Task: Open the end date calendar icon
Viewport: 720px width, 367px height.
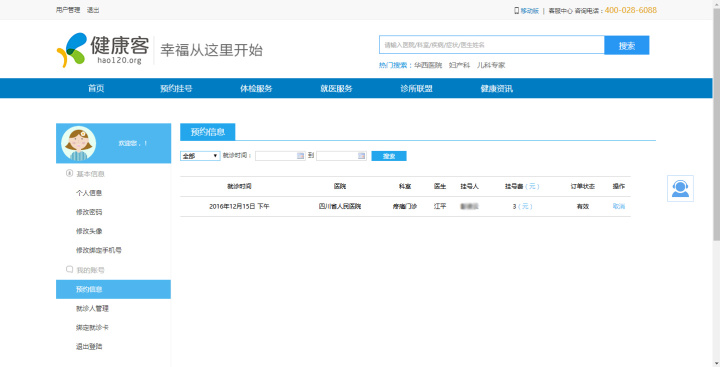Action: tap(361, 156)
